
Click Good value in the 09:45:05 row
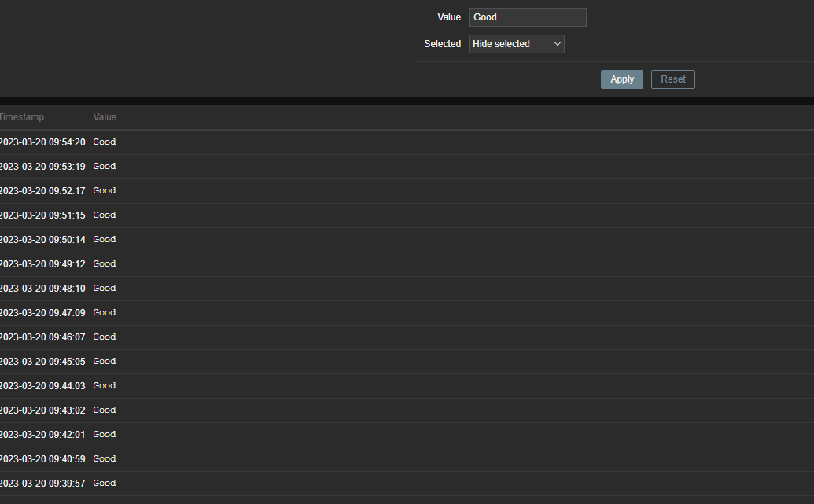[105, 361]
